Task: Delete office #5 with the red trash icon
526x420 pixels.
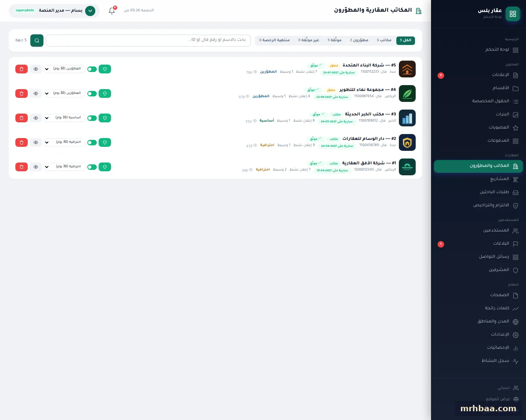Action: pos(22,69)
